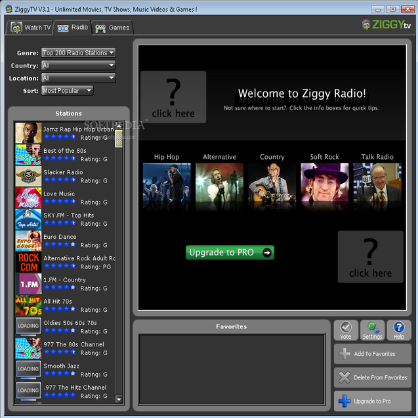
Task: Click the lower-right question mark info box
Action: point(370,257)
